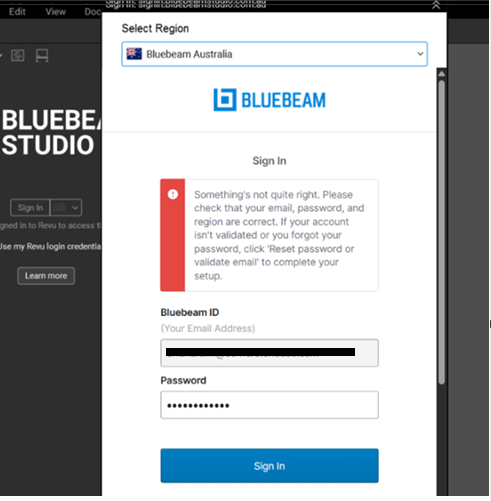
Task: Focus the Bluebeam ID email field
Action: pyautogui.click(x=269, y=353)
